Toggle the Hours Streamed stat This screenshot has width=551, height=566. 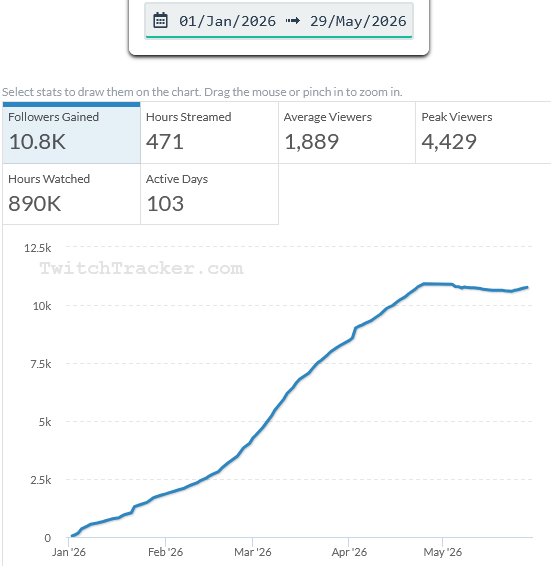click(209, 132)
